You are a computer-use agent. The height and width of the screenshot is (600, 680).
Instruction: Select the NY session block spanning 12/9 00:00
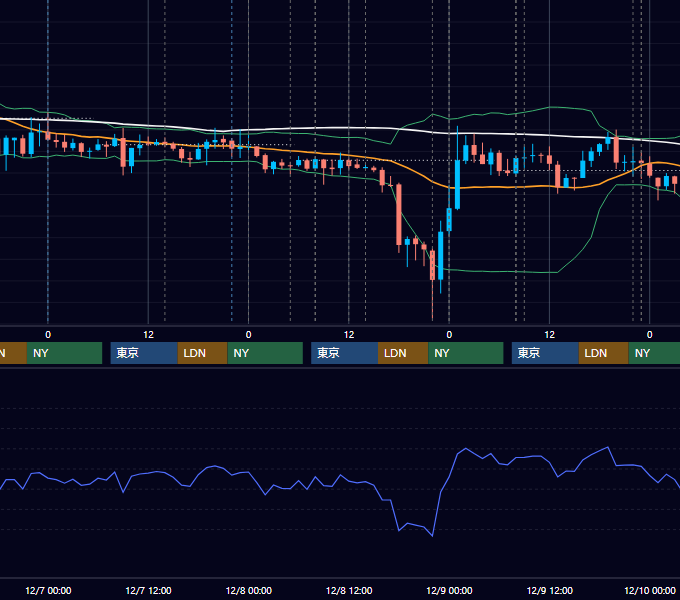pos(466,353)
